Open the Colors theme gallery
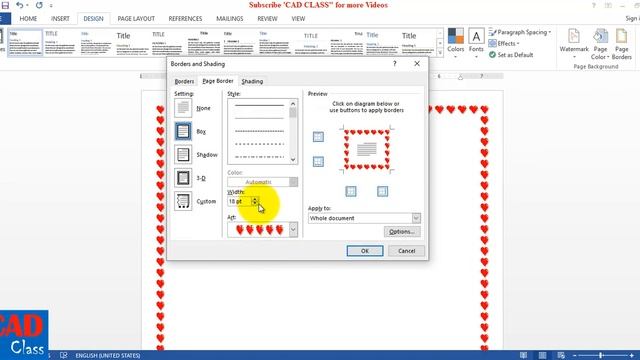 click(x=456, y=43)
